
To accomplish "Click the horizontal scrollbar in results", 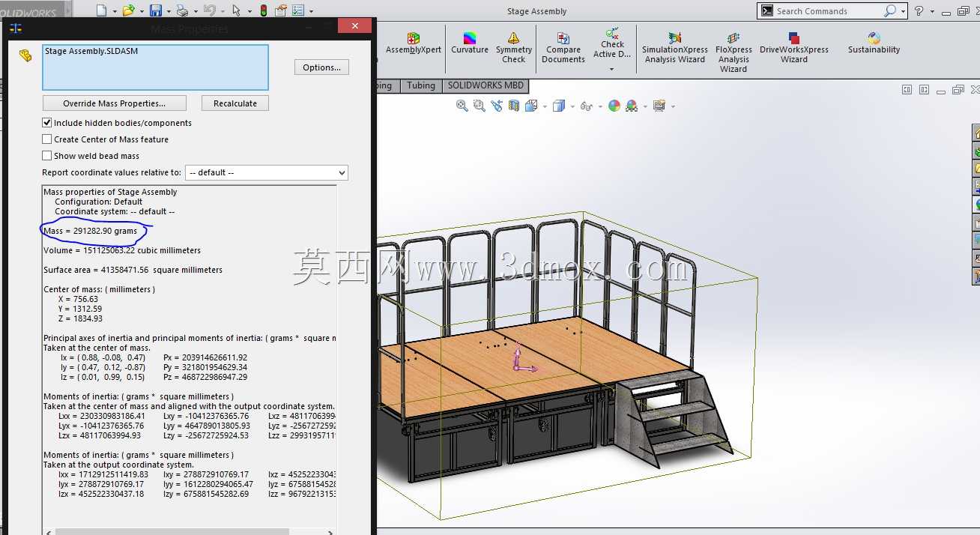I will click(172, 531).
